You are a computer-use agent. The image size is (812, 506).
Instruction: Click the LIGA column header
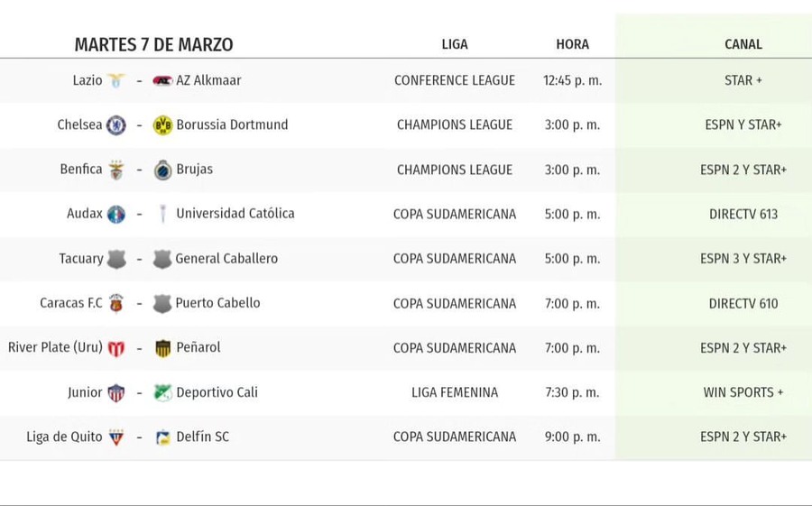455,44
